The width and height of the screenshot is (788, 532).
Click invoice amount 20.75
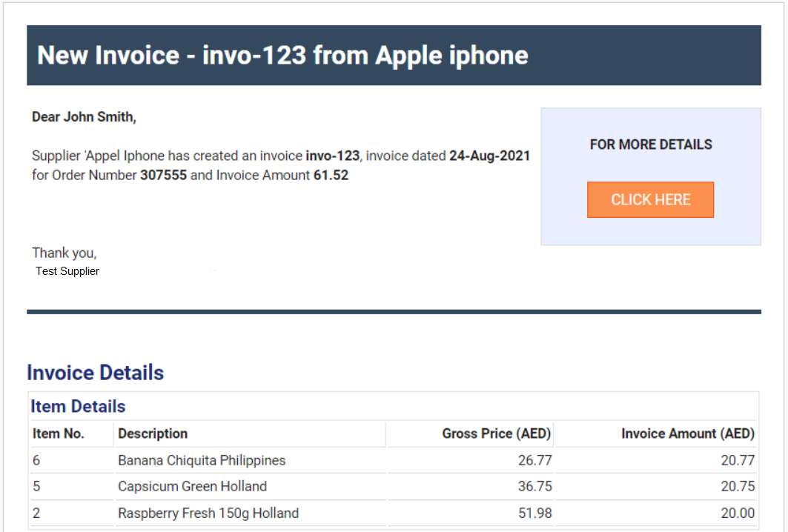pos(738,486)
